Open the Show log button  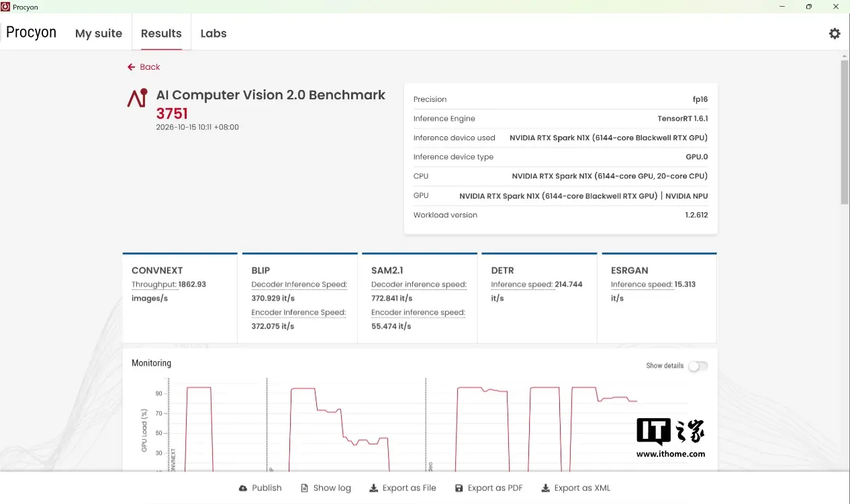coord(326,488)
